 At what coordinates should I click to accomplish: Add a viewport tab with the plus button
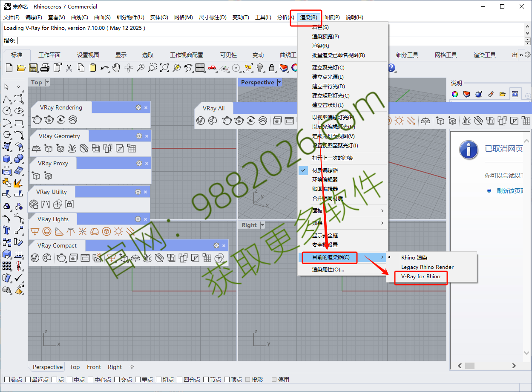[132, 367]
